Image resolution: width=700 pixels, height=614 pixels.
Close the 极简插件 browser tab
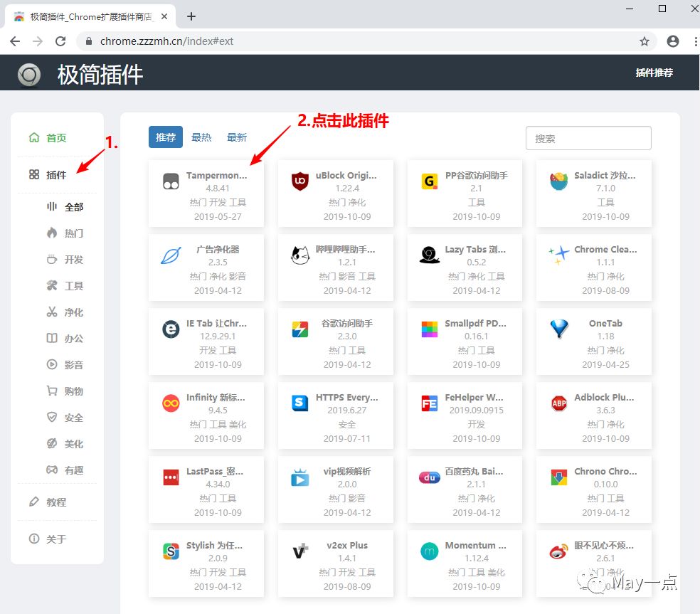(x=164, y=16)
